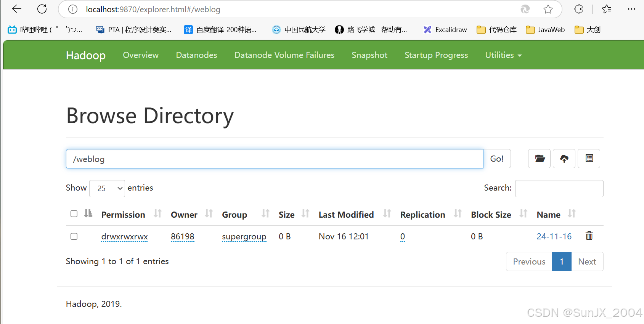Image resolution: width=644 pixels, height=324 pixels.
Task: Click the Showing 1 to 1 of 1 entries text
Action: tap(117, 261)
